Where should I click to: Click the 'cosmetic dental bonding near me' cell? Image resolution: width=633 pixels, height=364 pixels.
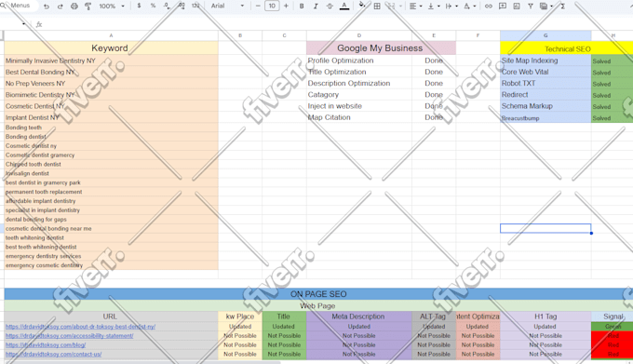point(111,228)
